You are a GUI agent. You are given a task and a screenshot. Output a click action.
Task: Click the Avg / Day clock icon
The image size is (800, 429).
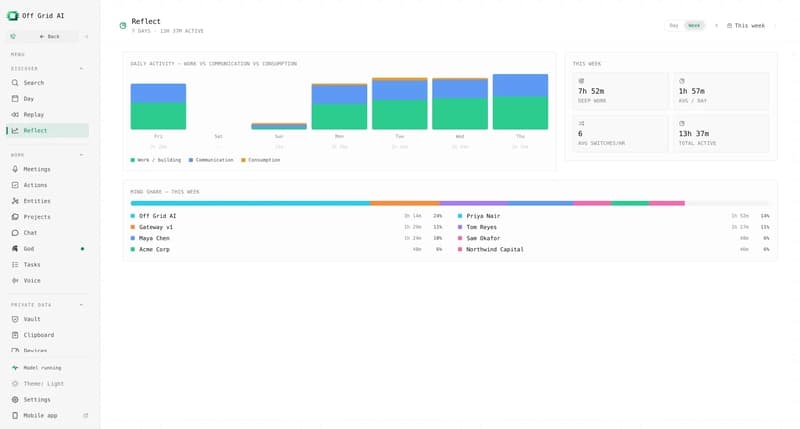pos(682,81)
